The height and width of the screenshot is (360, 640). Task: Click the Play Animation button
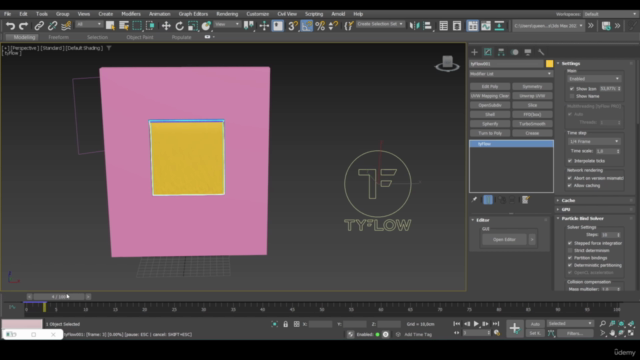pos(476,324)
